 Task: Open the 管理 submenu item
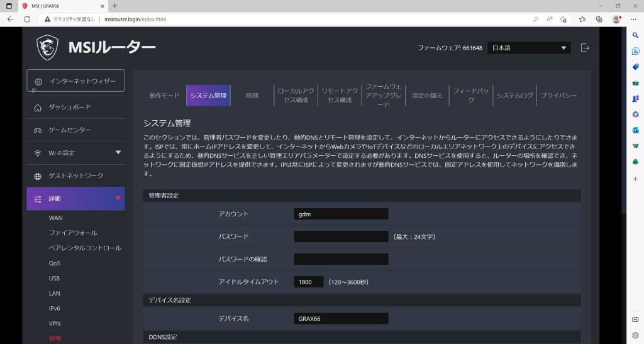click(x=55, y=338)
